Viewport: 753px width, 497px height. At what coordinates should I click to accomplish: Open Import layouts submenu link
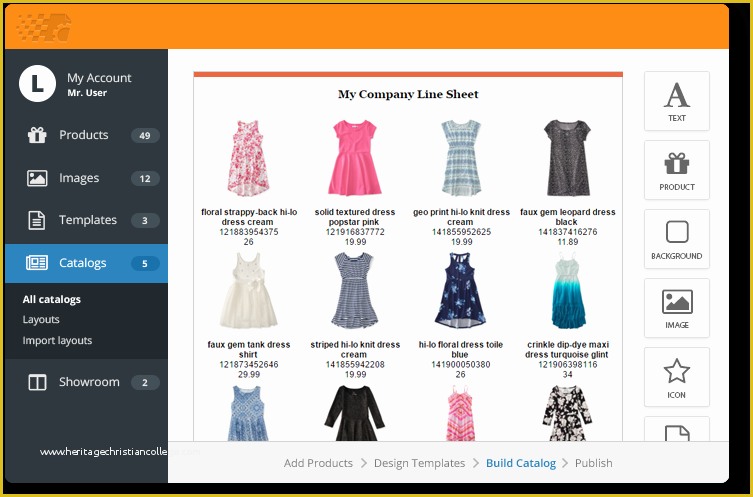pos(57,340)
